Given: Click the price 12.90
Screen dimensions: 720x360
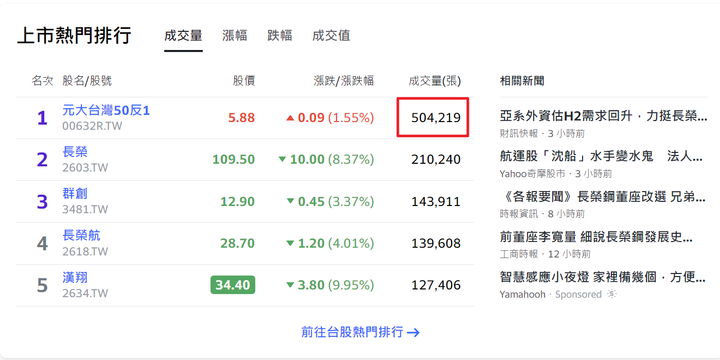Looking at the screenshot, I should (x=237, y=202).
